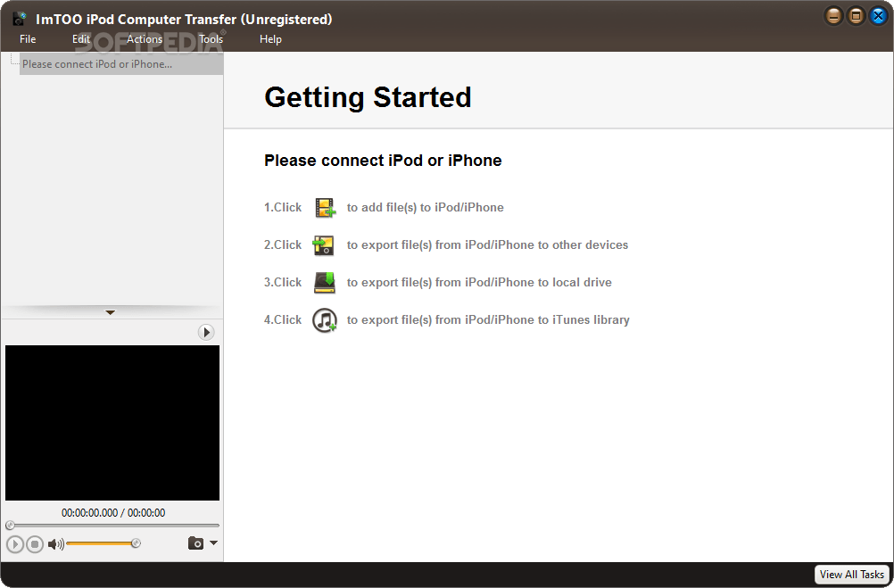894x588 pixels.
Task: Click the application icon in the title bar
Action: pyautogui.click(x=20, y=19)
